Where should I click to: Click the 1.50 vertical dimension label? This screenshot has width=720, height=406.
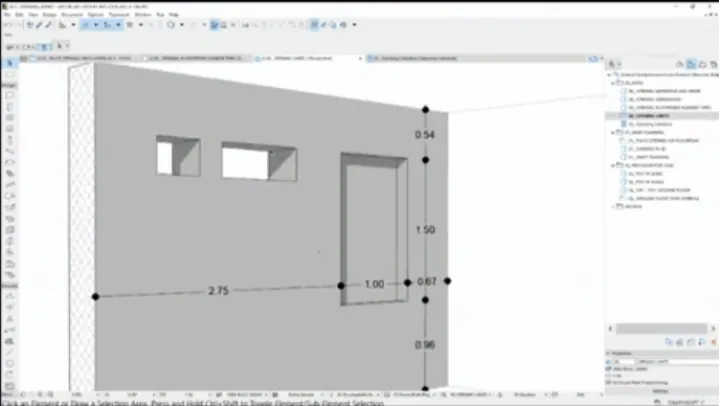(x=425, y=230)
